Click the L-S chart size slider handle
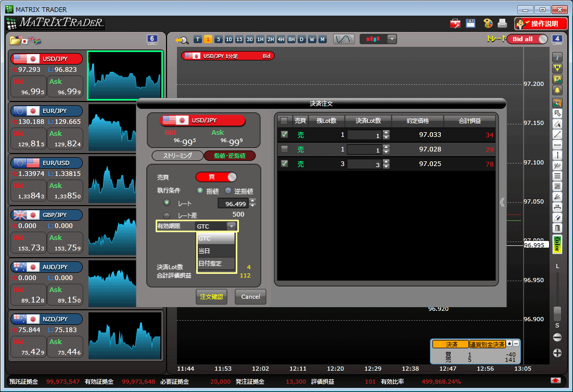 click(557, 313)
